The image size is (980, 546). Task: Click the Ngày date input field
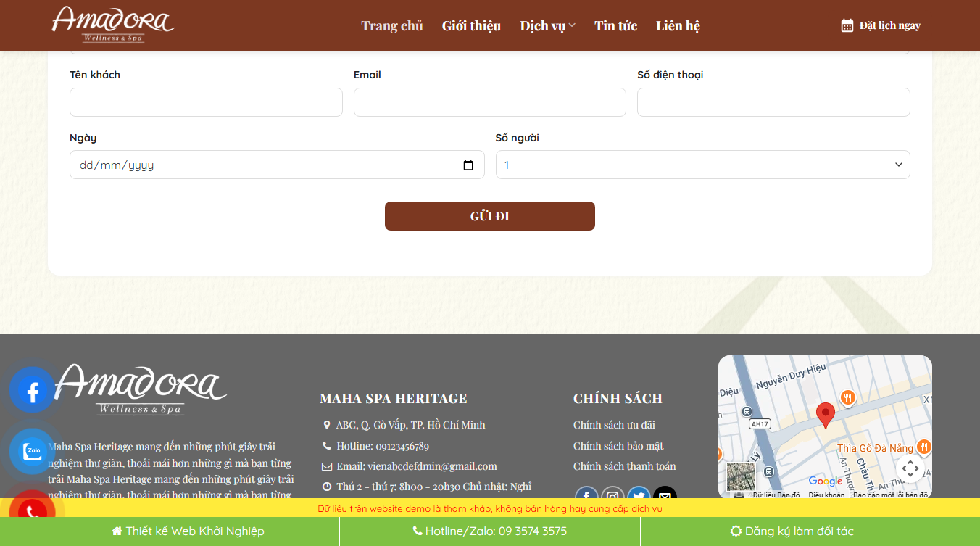[x=277, y=165]
